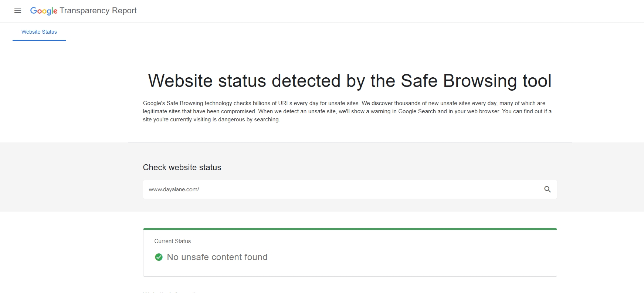
Task: Click the word "Website" in the main heading
Action: tap(180, 81)
